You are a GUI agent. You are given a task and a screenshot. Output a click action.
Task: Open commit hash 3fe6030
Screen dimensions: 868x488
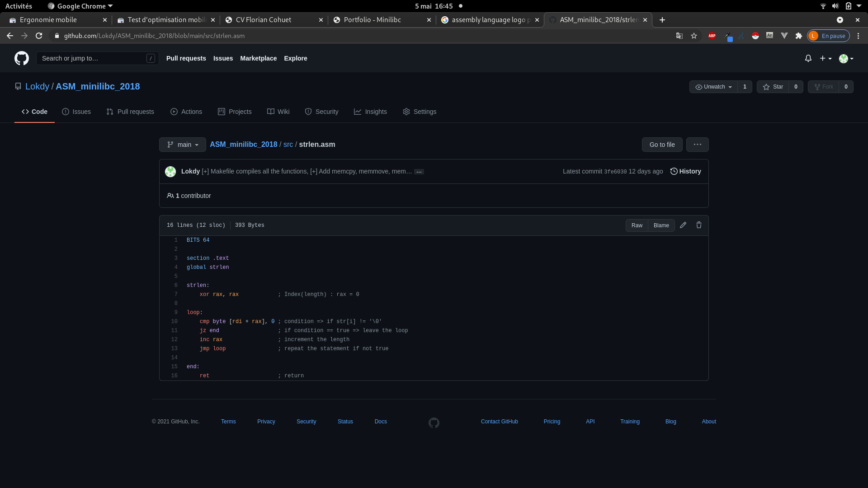click(x=615, y=172)
